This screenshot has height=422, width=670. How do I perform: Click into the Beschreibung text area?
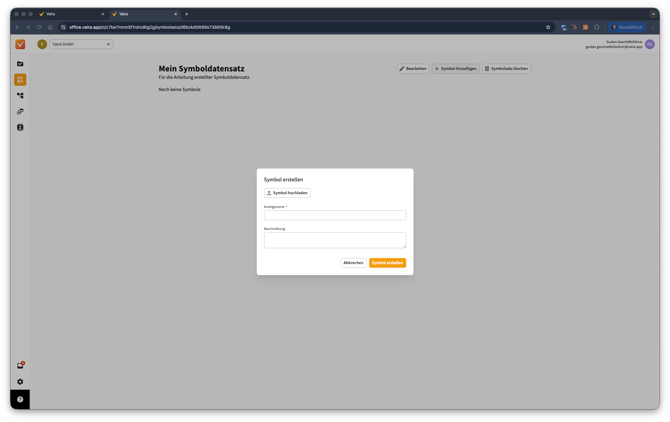click(x=335, y=240)
